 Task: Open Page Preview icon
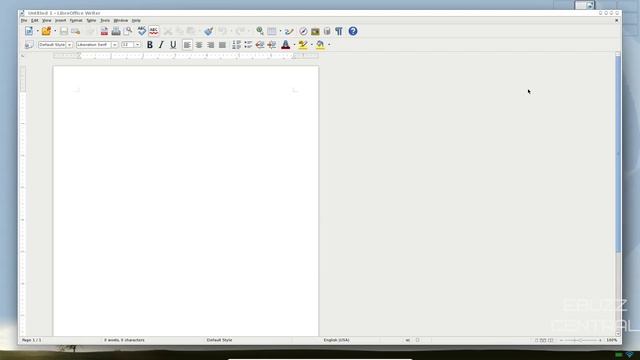[128, 31]
